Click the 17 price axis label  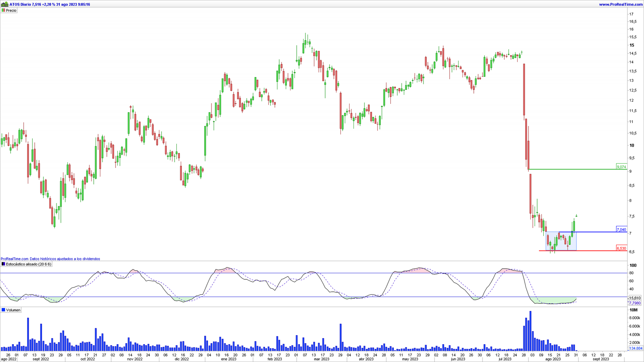(631, 14)
